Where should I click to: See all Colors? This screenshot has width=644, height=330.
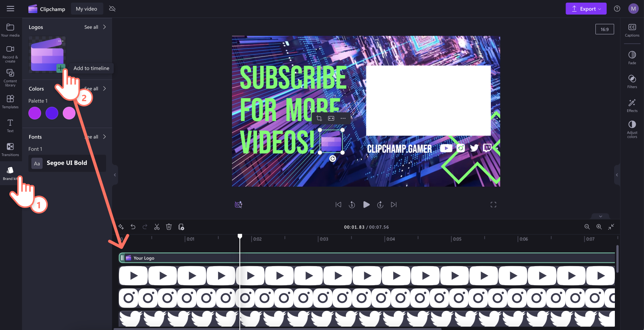[x=95, y=88]
